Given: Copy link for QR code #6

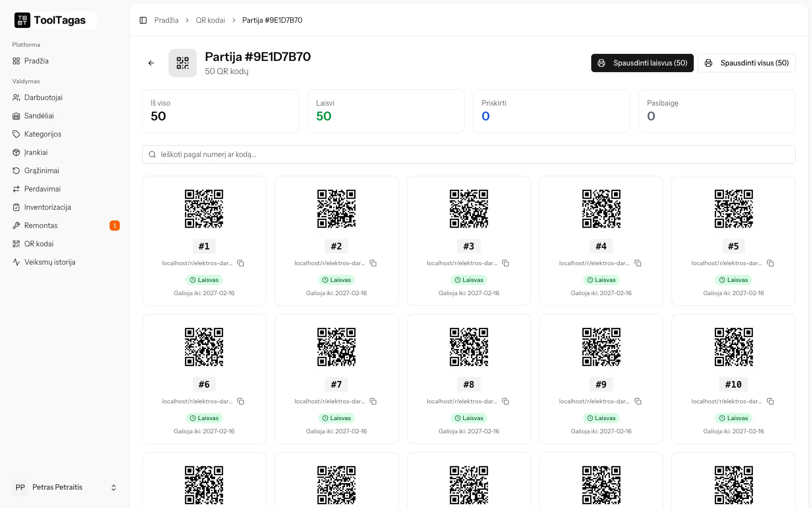Looking at the screenshot, I should point(241,401).
